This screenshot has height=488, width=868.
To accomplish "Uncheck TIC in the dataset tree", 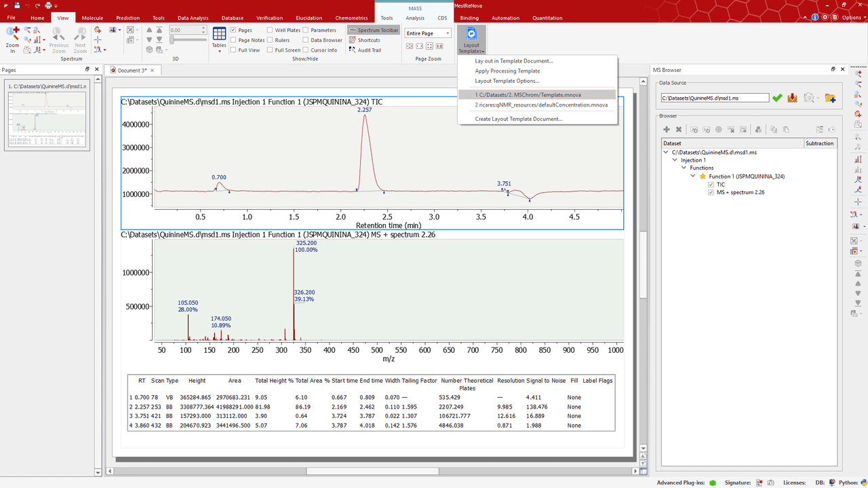I will [x=711, y=185].
